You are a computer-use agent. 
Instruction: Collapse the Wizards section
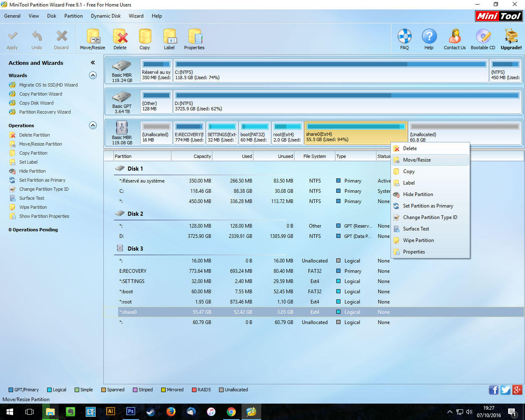tap(93, 75)
